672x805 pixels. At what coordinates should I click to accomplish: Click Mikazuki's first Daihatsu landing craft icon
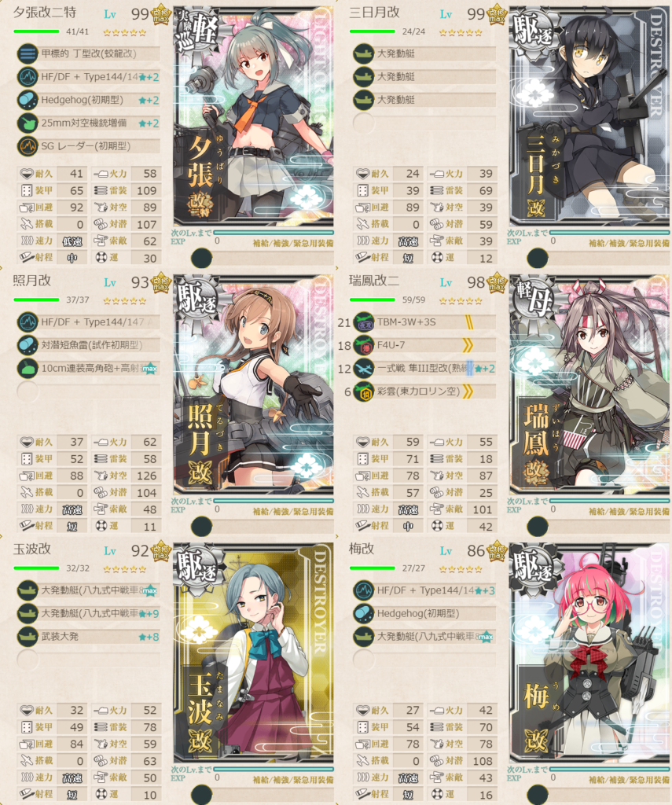coord(363,53)
